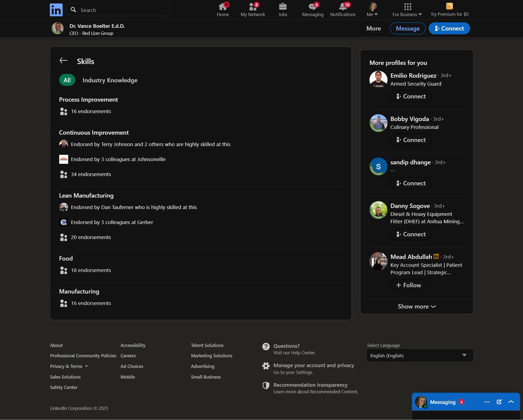The image size is (523, 420).
Task: Click the LinkedIn logo icon
Action: [56, 10]
